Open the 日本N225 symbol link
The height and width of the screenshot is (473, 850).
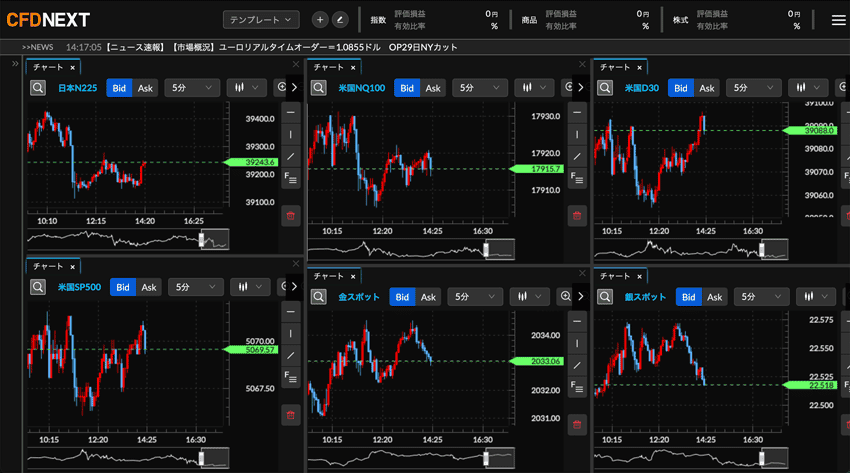click(78, 88)
